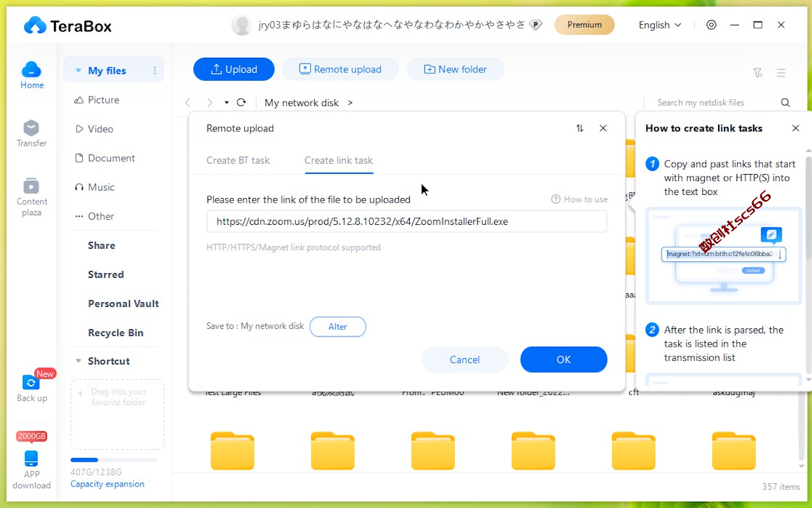Open transfer list arrows in Remote upload dialog
This screenshot has height=508, width=812.
pos(580,128)
